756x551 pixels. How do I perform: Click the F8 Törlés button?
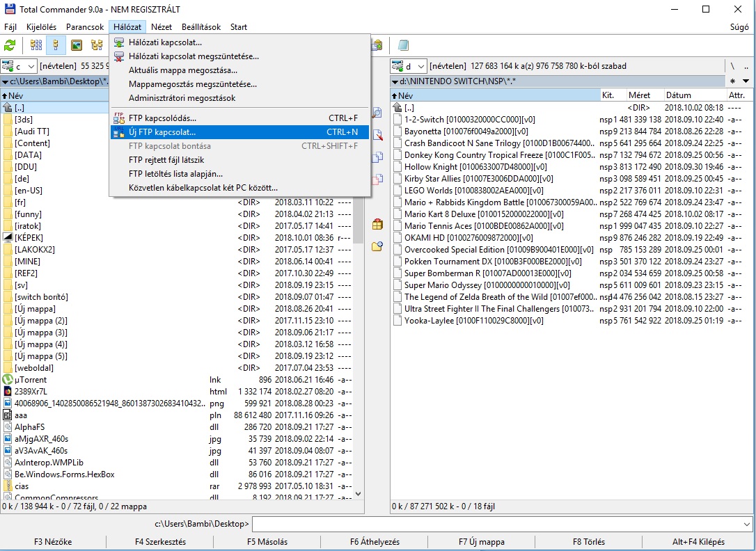click(x=589, y=542)
